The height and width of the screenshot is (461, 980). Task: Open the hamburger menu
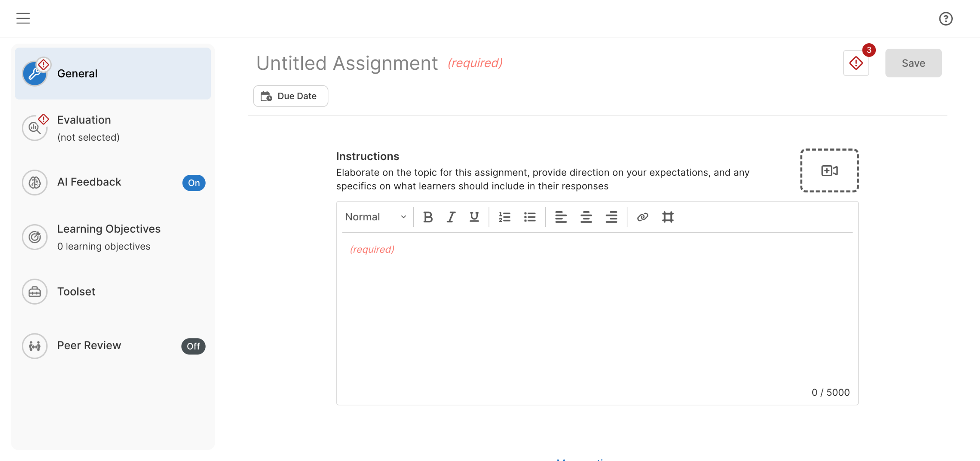(x=23, y=18)
